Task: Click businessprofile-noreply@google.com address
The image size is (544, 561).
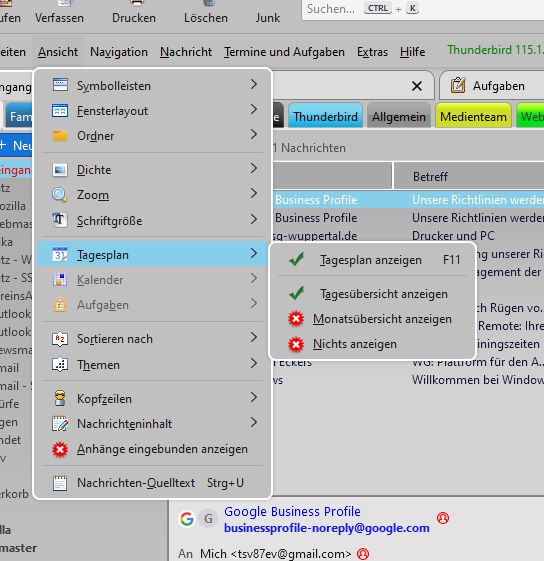Action: tap(327, 528)
